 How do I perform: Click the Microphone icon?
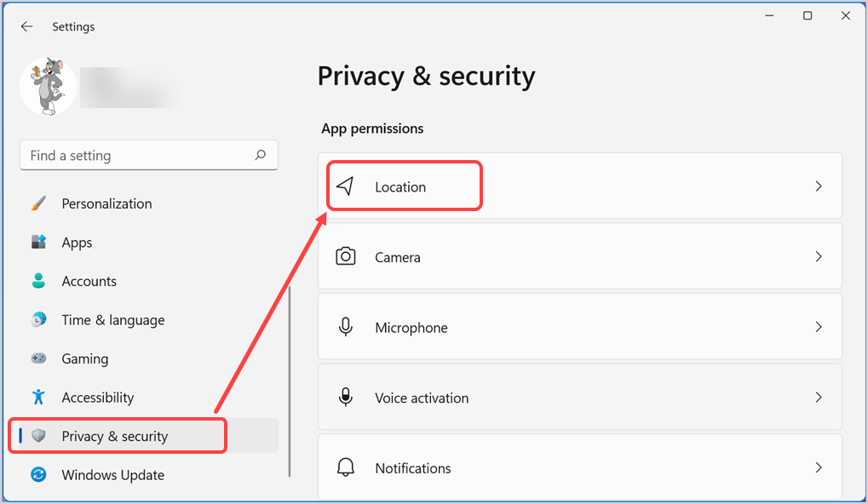[x=347, y=327]
